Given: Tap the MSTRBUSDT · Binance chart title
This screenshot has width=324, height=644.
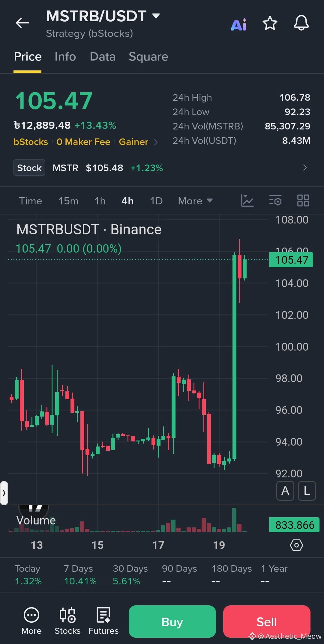Looking at the screenshot, I should click(89, 230).
